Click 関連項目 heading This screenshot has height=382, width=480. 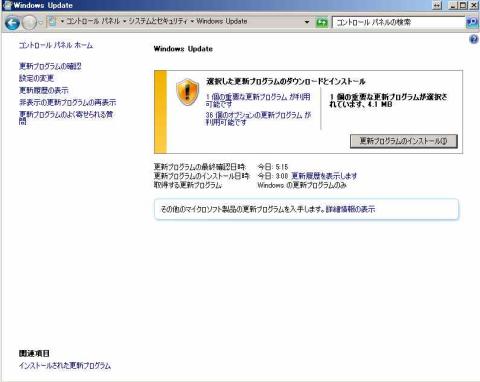coord(34,353)
